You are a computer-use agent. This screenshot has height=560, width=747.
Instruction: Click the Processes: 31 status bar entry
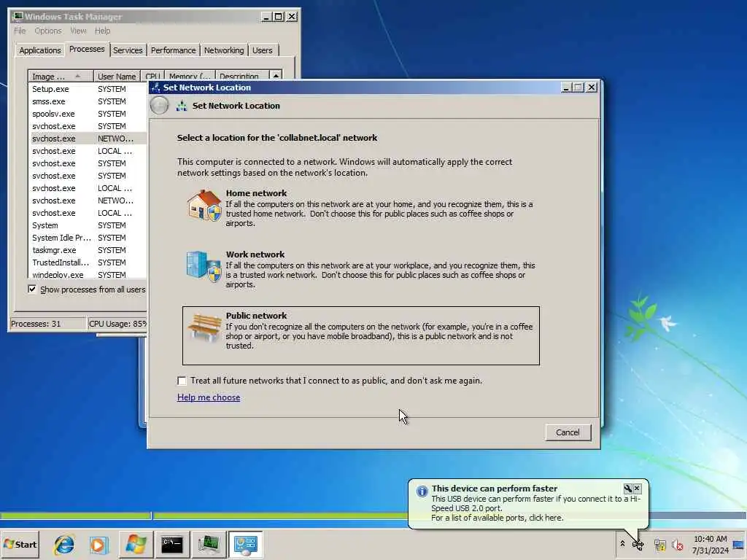point(47,324)
